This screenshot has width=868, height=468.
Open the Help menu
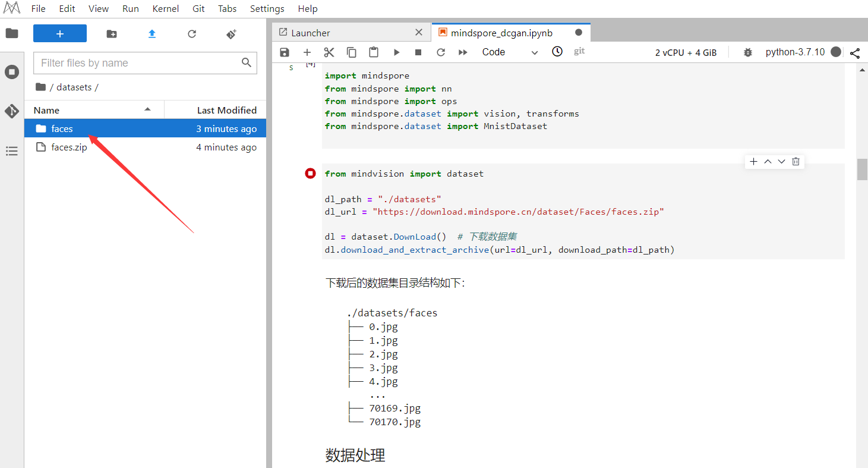[x=308, y=9]
